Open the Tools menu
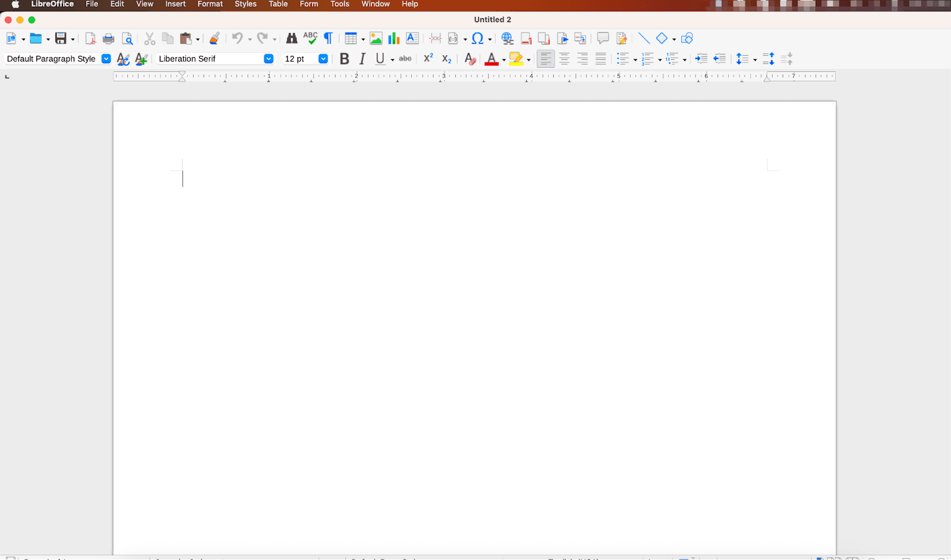Image resolution: width=951 pixels, height=560 pixels. tap(339, 4)
